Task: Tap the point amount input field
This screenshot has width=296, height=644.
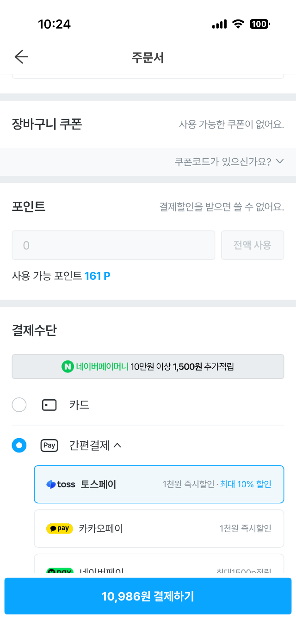Action: point(113,245)
